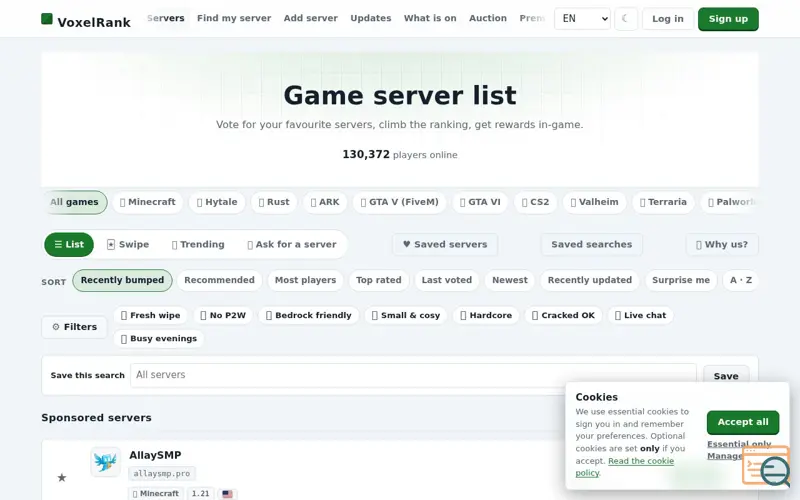
Task: Open Ask for a server view
Action: pos(292,244)
